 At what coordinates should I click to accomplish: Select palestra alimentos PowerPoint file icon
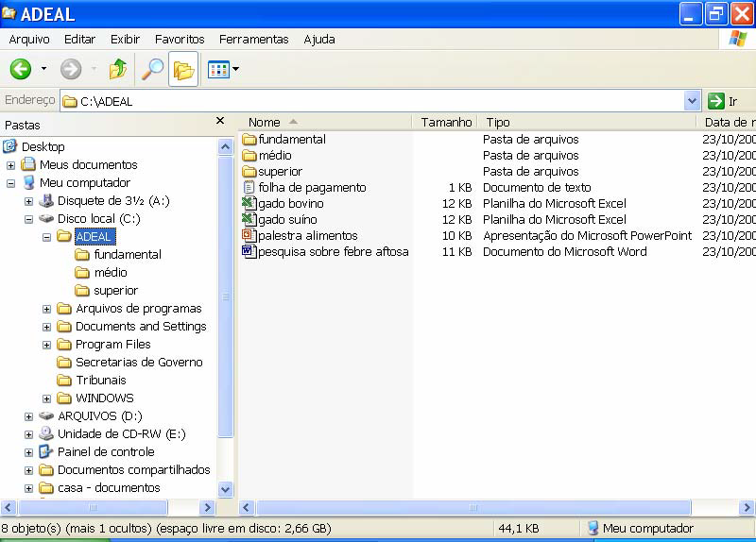[x=249, y=235]
